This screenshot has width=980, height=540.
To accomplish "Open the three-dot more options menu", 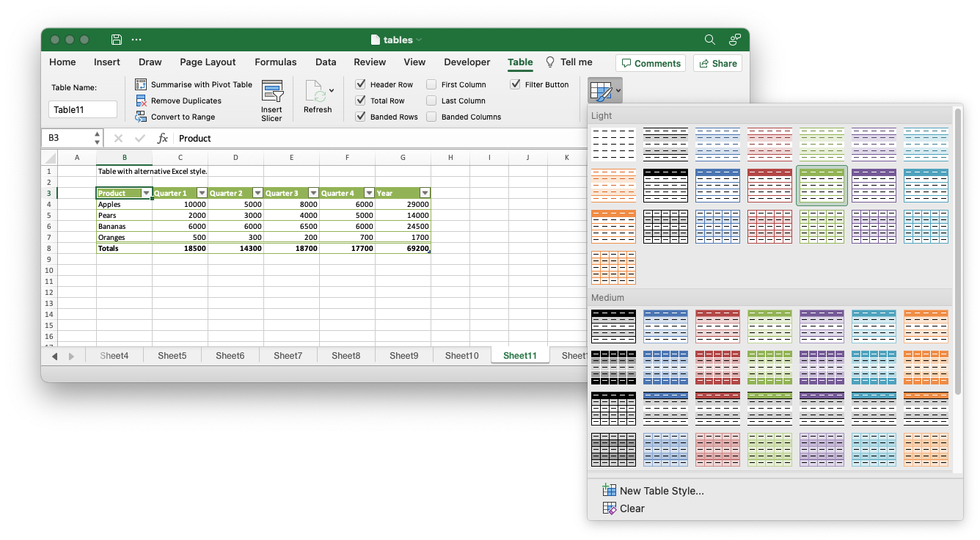I will pos(136,40).
